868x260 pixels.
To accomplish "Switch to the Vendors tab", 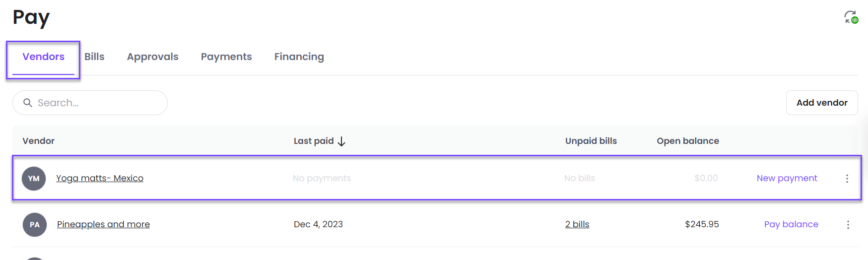I will tap(43, 57).
